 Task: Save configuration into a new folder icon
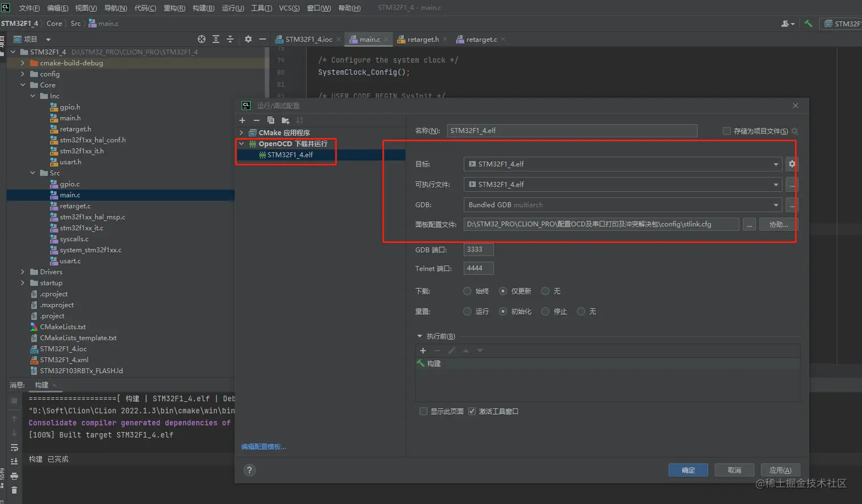286,120
